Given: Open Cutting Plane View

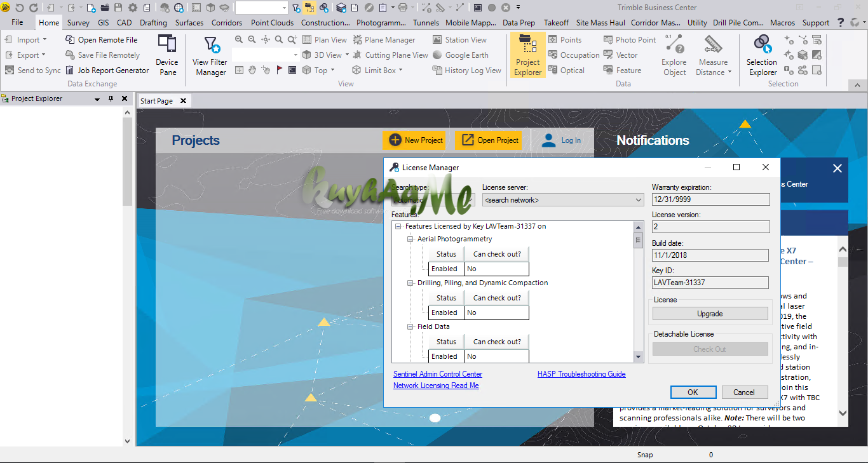Looking at the screenshot, I should point(390,55).
